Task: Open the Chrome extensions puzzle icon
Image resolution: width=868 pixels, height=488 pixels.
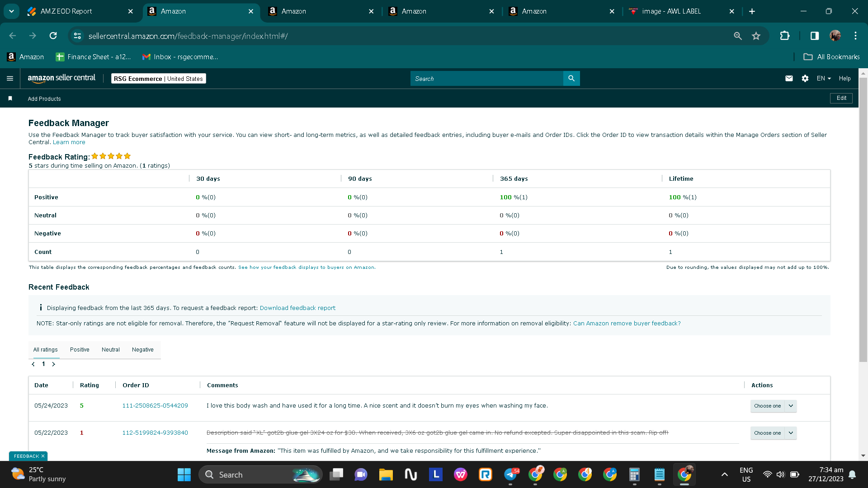Action: pos(785,36)
